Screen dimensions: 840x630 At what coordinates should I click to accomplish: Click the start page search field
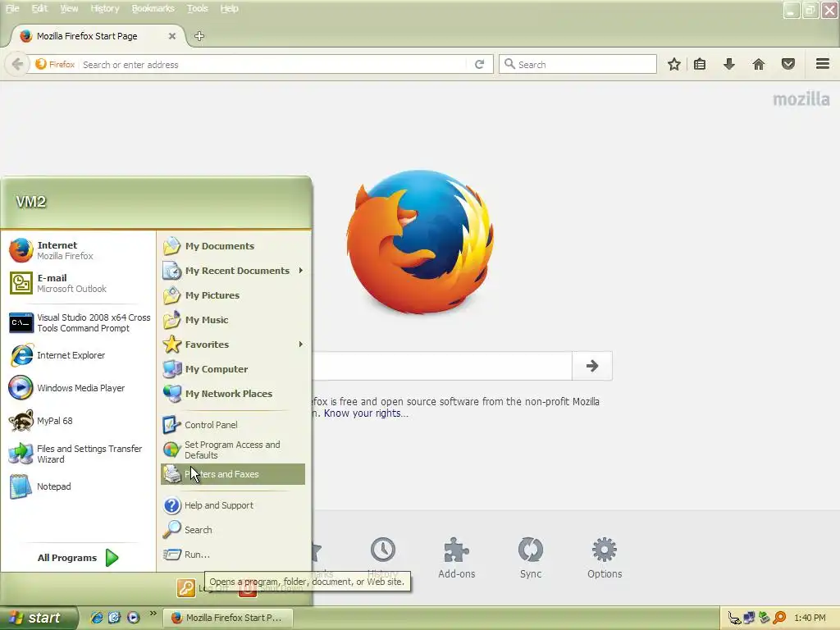tap(442, 366)
